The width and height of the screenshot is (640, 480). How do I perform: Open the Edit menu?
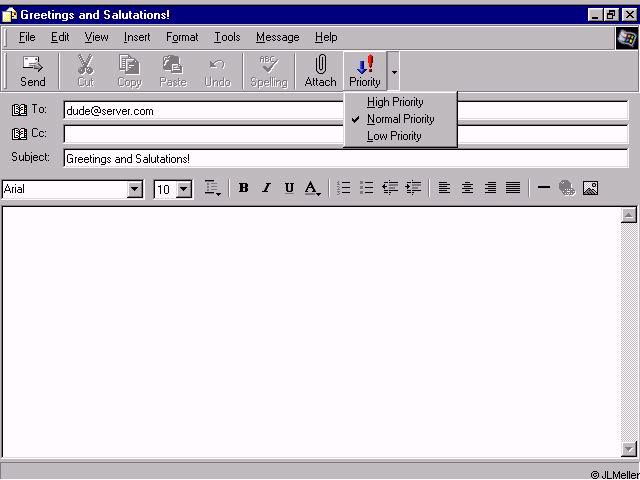coord(60,37)
